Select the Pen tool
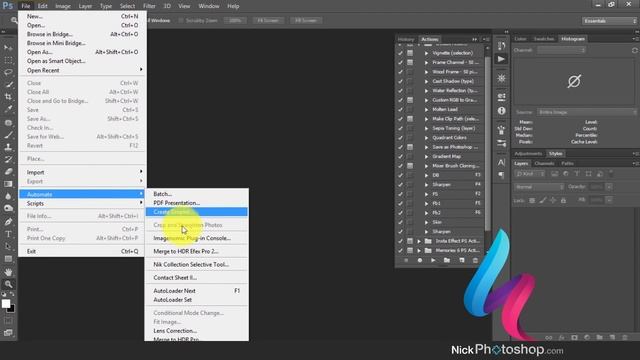 point(8,222)
